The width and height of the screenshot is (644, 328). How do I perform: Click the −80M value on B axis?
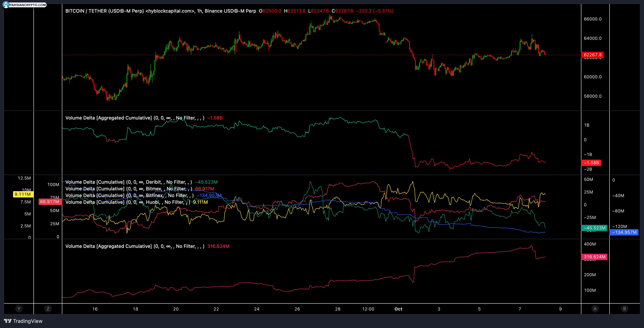coord(618,211)
